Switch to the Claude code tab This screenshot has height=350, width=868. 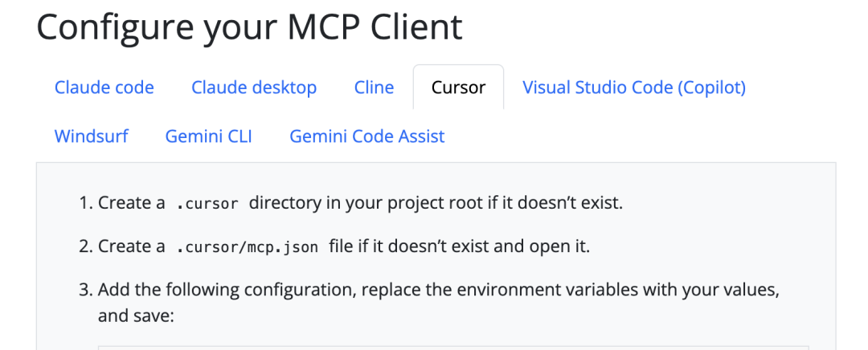[x=104, y=87]
